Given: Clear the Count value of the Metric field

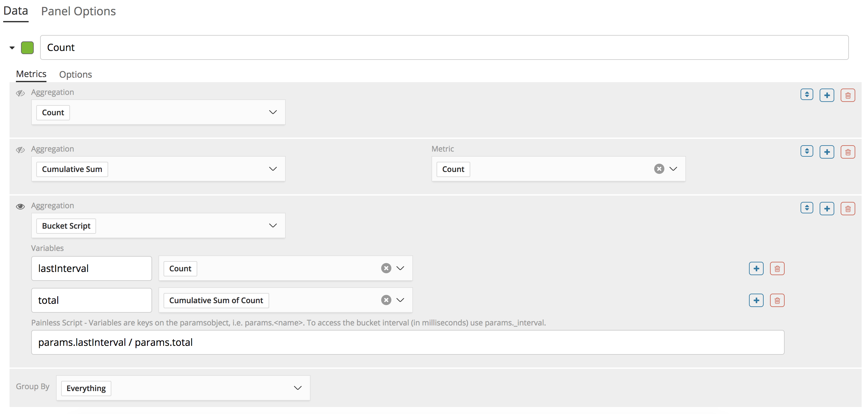Looking at the screenshot, I should [x=659, y=169].
